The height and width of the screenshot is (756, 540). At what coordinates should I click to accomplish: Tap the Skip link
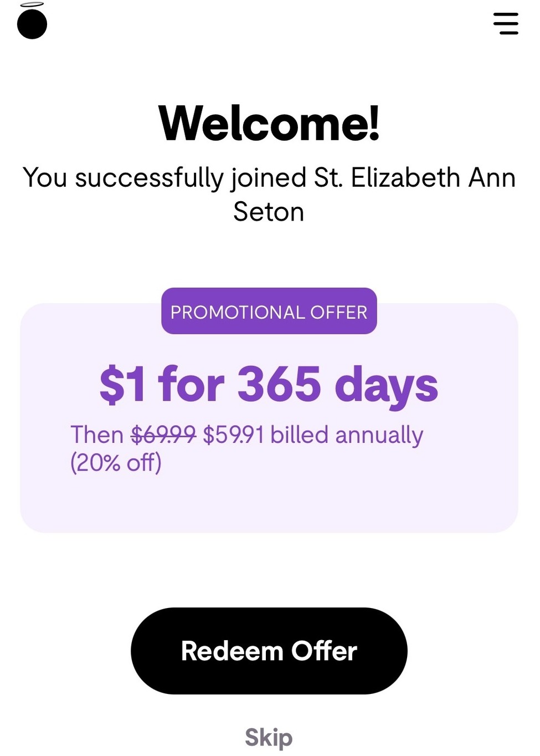tap(269, 737)
